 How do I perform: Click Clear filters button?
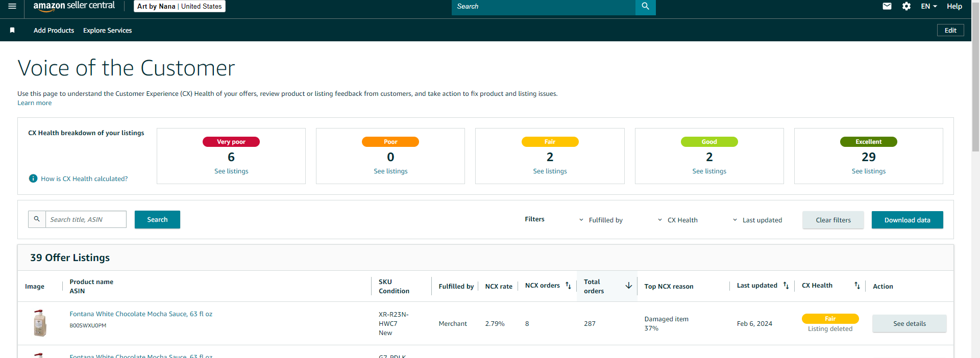pos(833,220)
